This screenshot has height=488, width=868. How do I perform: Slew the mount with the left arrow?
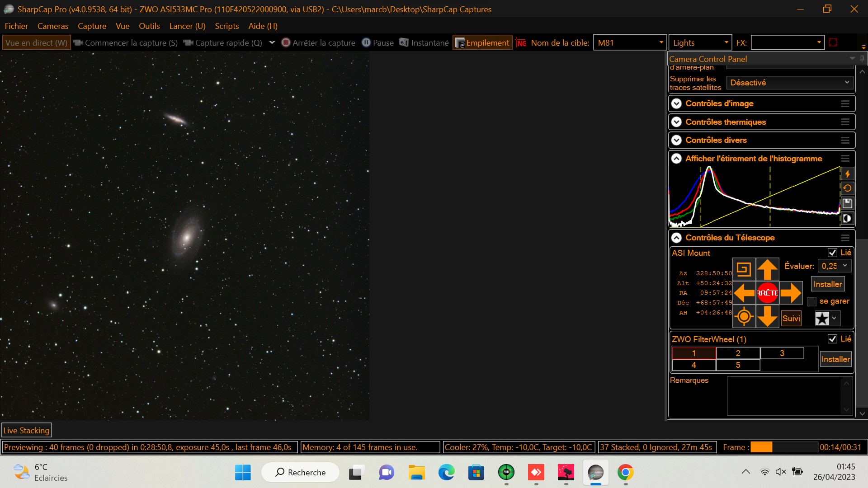tap(744, 293)
